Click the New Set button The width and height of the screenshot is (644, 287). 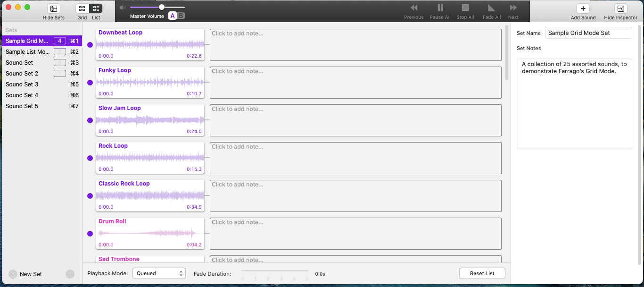[26, 274]
